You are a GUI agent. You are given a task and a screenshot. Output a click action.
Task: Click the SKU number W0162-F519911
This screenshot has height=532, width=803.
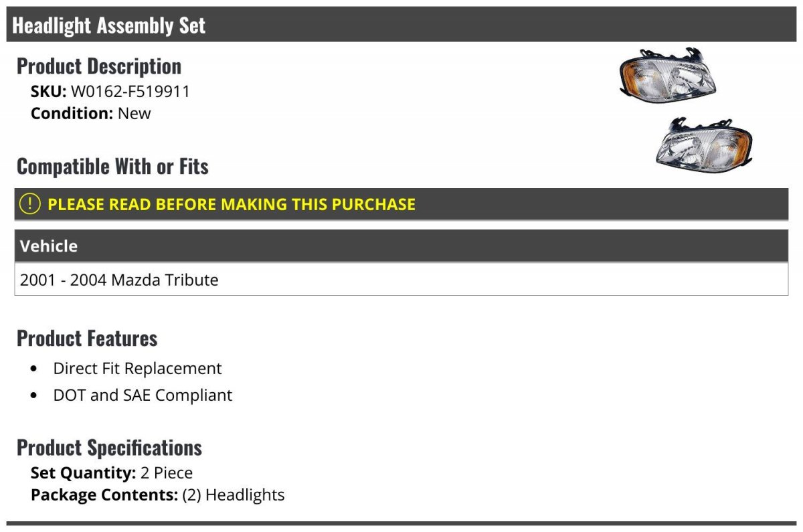click(x=130, y=91)
